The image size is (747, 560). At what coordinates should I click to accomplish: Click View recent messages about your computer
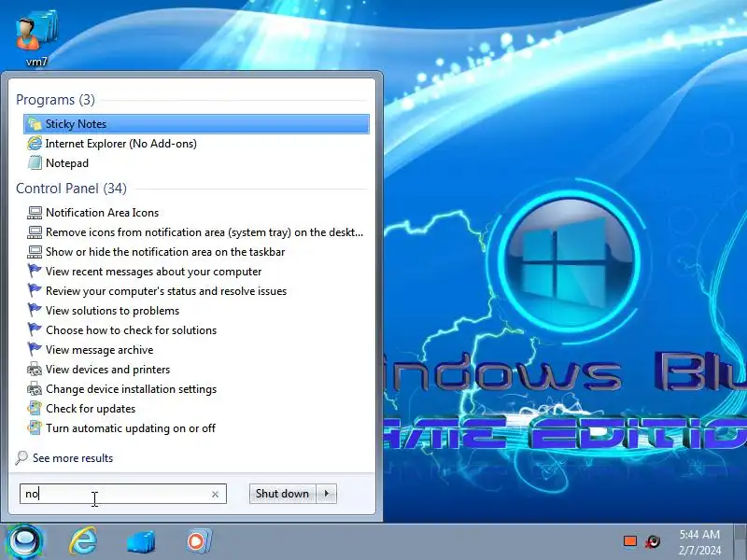point(196,271)
